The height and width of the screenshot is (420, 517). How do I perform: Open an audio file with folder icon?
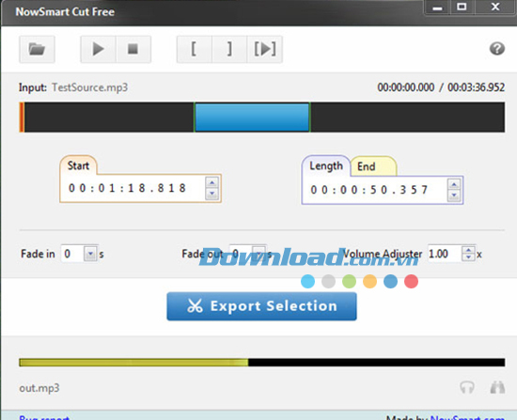tap(37, 49)
